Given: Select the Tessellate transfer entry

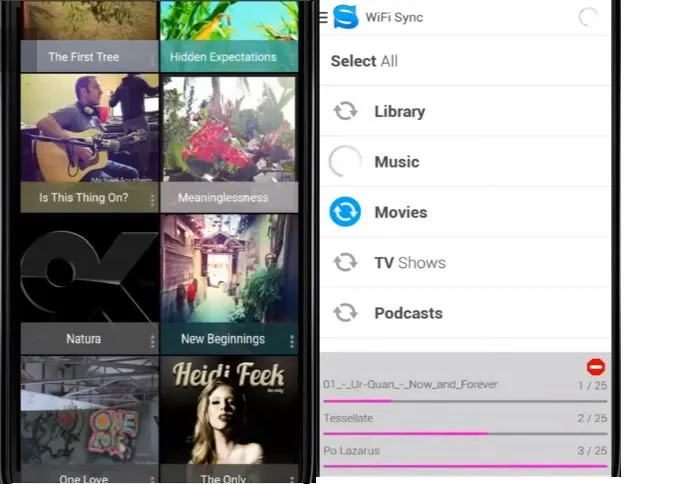Looking at the screenshot, I should (x=348, y=418).
